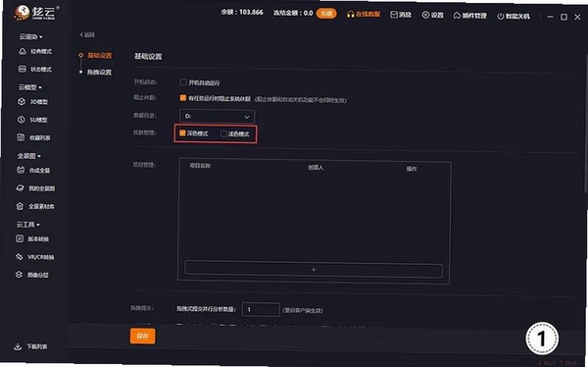
Task: Select the 浅色模式 light skin checkbox
Action: [x=223, y=133]
